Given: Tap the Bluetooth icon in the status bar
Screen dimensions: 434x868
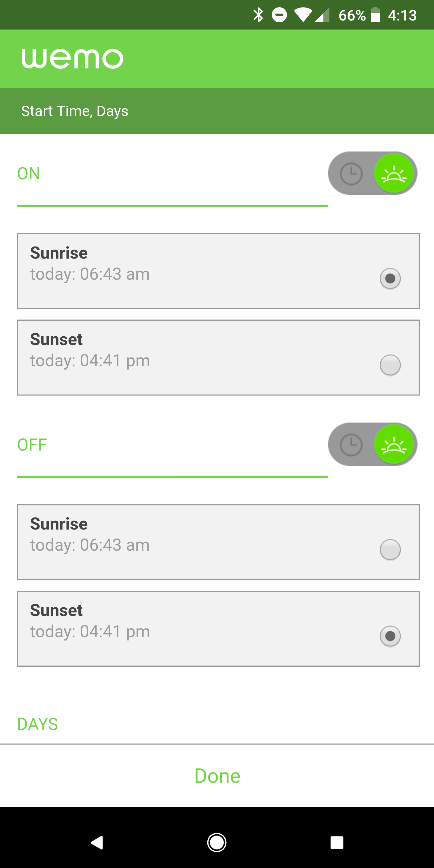Looking at the screenshot, I should [x=258, y=15].
